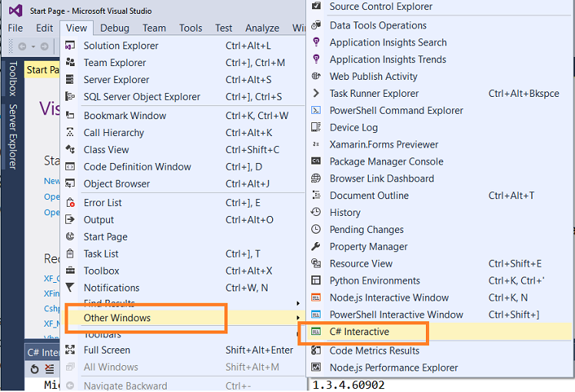Expand the Find Results submenu arrow
575x392 pixels.
[x=298, y=304]
